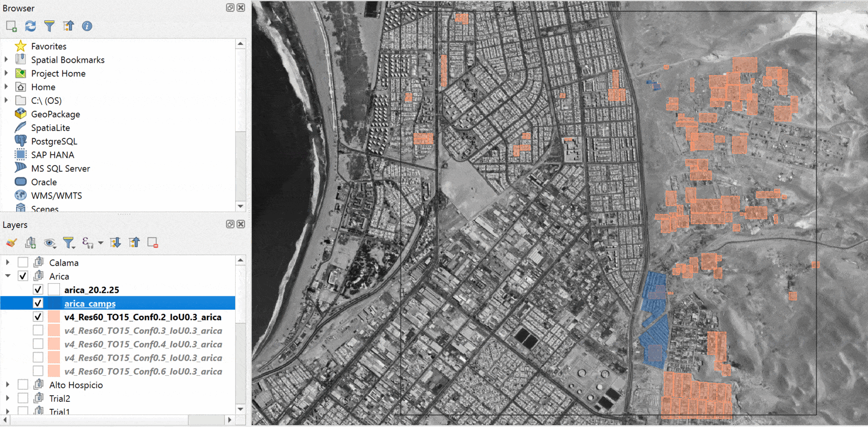Expand Spatial Bookmarks in Browser
868x427 pixels.
[x=7, y=60]
